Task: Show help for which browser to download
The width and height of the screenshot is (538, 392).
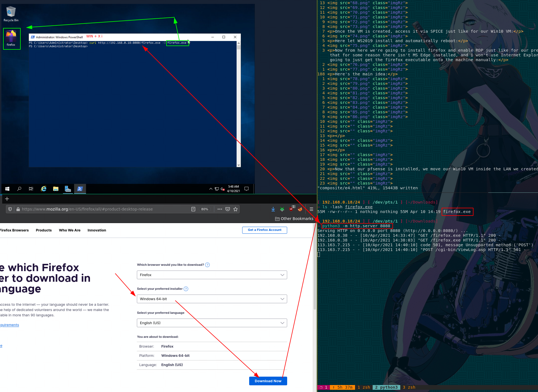Action: coord(207,265)
